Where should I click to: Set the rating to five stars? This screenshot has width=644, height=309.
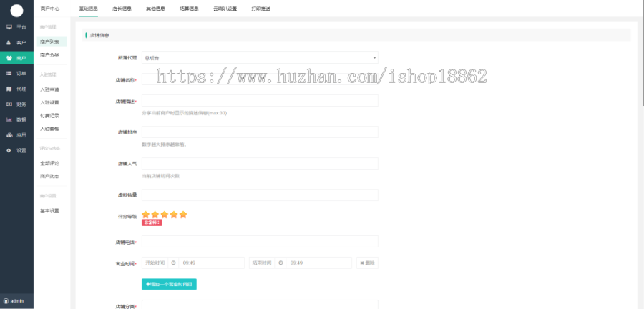pyautogui.click(x=183, y=215)
